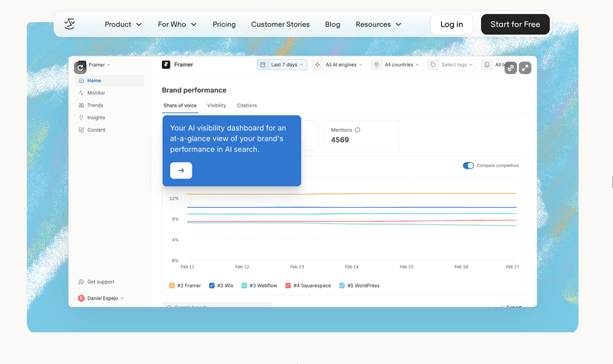613x364 pixels.
Task: Uncheck the #4 Squarespace legend checkbox
Action: (x=288, y=286)
